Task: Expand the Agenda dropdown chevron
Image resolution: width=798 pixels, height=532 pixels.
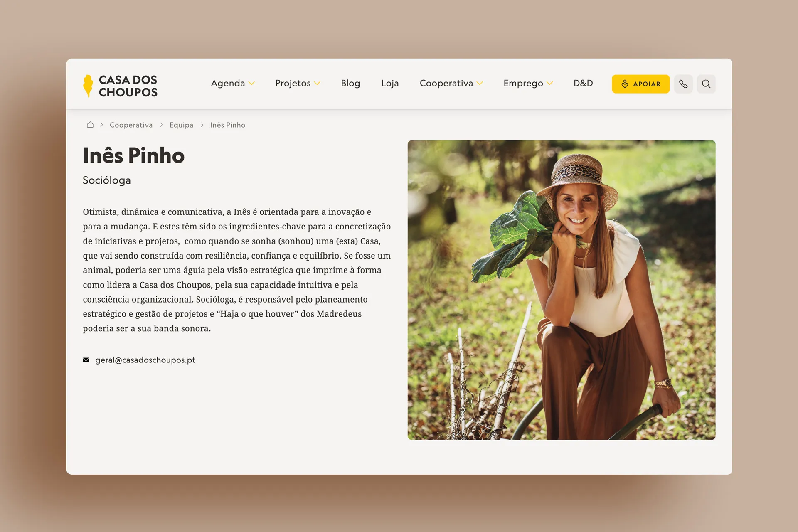Action: tap(251, 84)
